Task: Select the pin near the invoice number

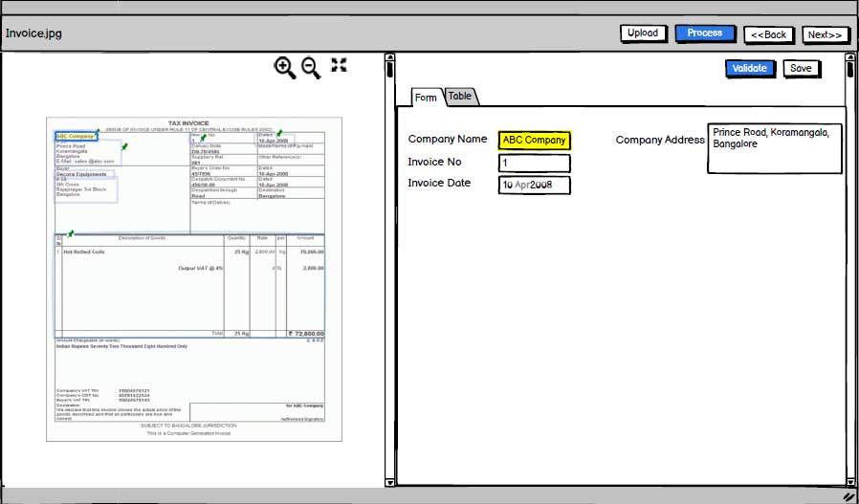Action: pyautogui.click(x=202, y=135)
